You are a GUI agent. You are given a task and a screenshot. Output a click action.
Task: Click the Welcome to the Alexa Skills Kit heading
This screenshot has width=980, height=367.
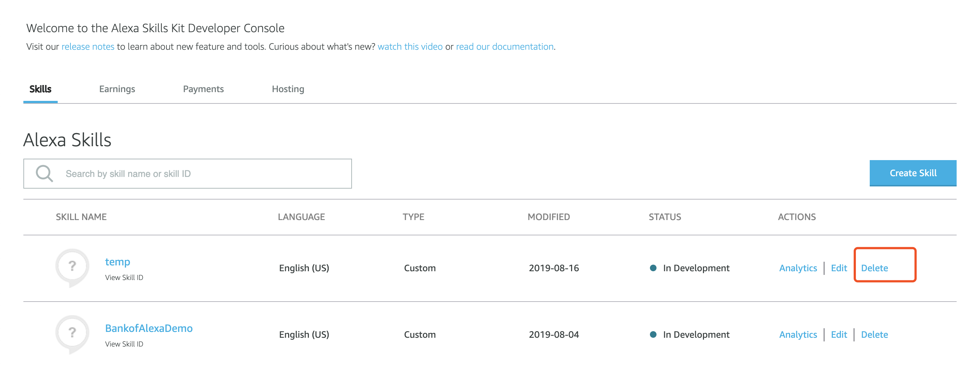point(155,28)
